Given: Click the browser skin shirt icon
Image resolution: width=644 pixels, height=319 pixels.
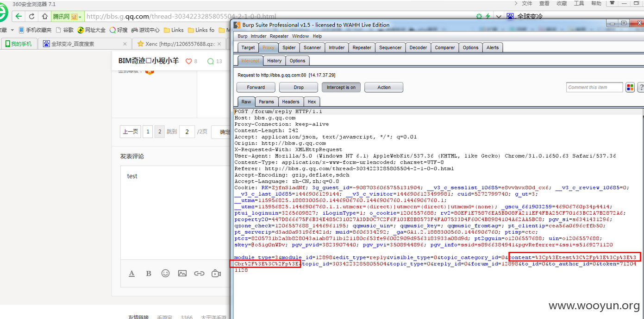Looking at the screenshot, I should click(x=613, y=3).
